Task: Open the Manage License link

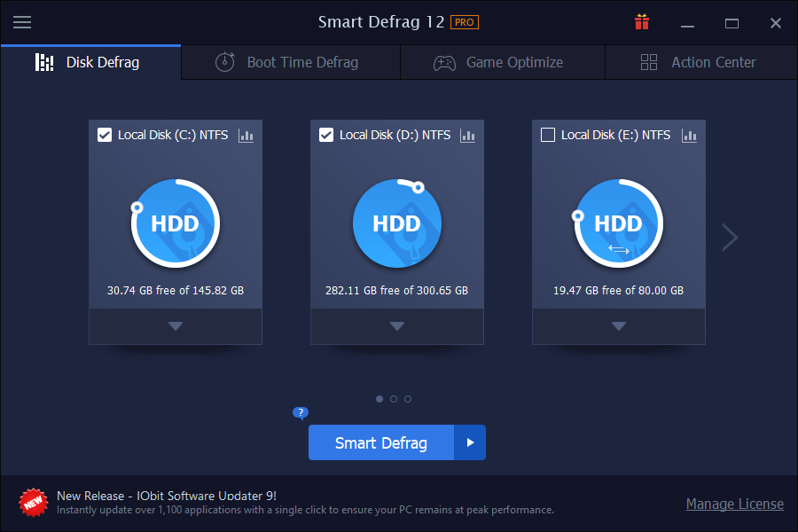Action: [735, 504]
